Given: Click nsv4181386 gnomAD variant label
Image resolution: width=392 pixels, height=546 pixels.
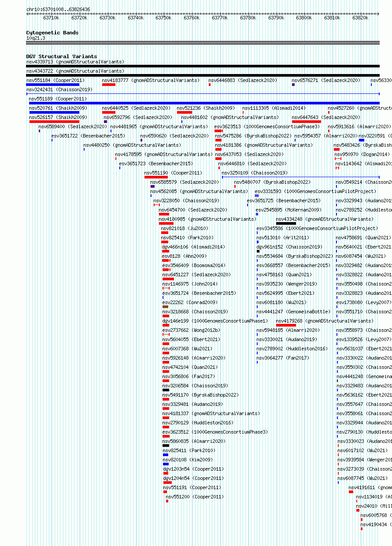Looking at the screenshot, I should [264, 145].
